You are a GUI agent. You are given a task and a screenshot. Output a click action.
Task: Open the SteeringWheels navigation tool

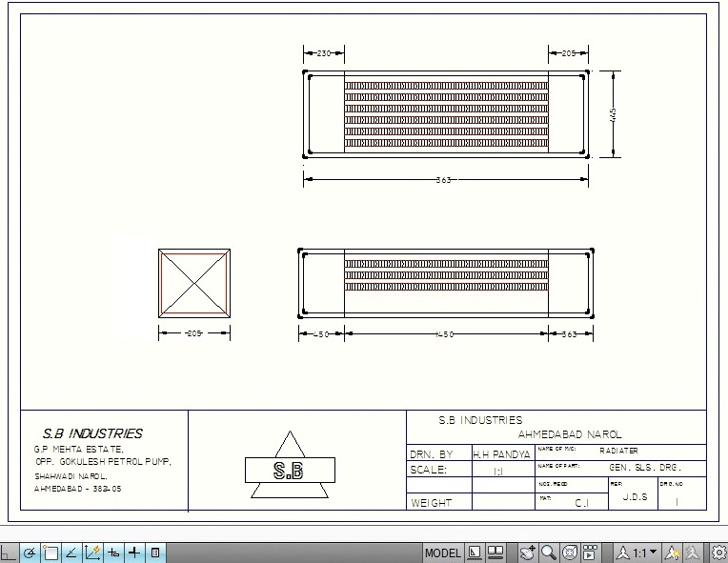(x=570, y=553)
